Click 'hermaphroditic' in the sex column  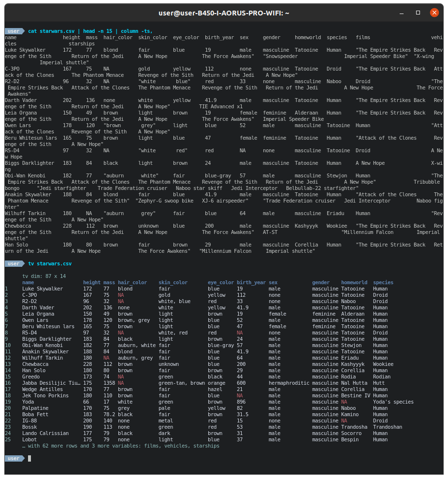(x=289, y=383)
